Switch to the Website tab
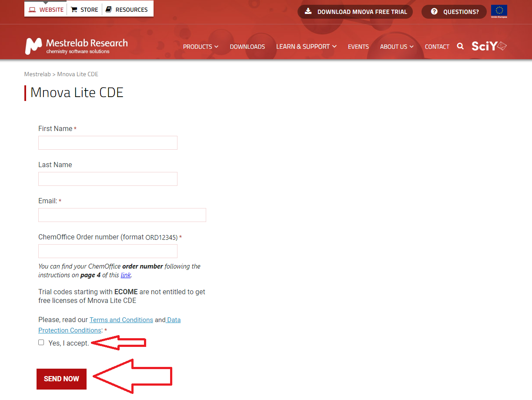This screenshot has width=532, height=400. (46, 10)
